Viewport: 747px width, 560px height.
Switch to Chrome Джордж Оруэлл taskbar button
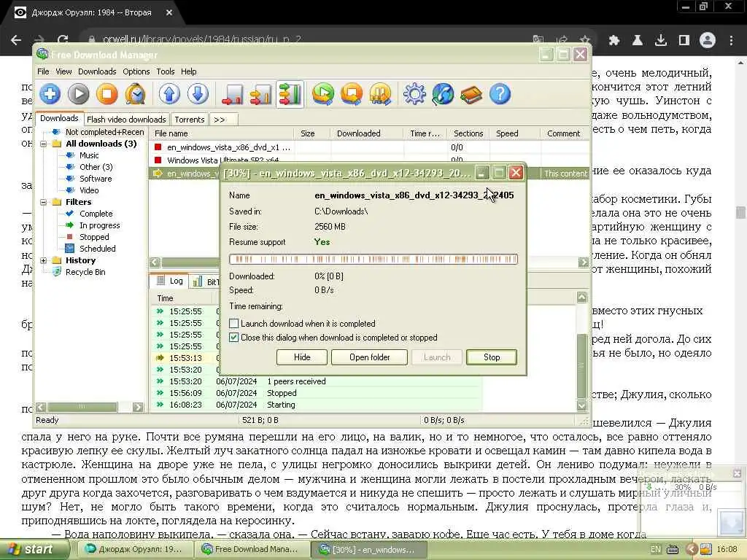click(x=134, y=549)
